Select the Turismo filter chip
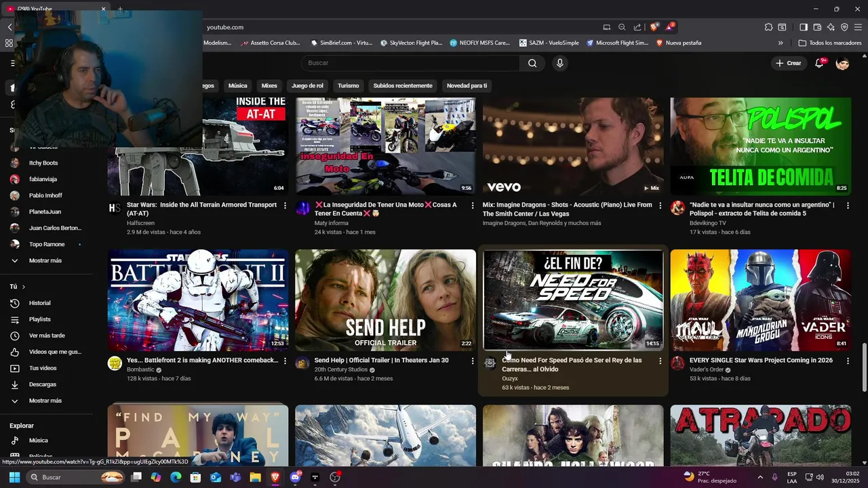Screen dimensions: 868x488 [348, 86]
